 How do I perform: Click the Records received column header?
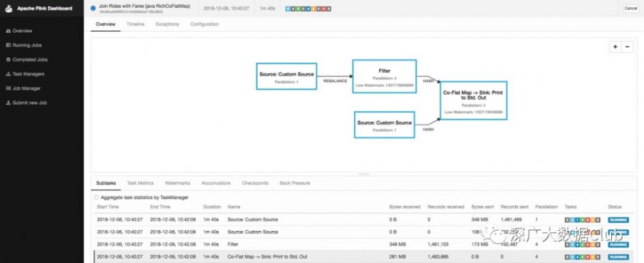pos(446,207)
